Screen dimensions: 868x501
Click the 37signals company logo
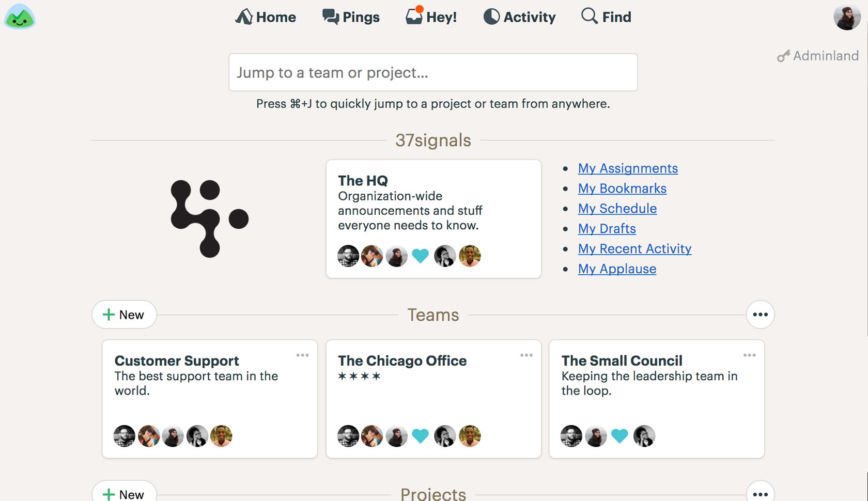tap(209, 218)
